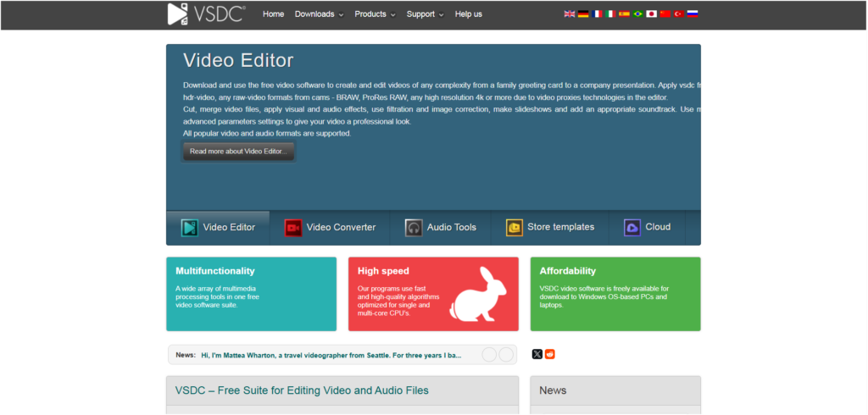Go to the Home page
868x415 pixels.
[274, 14]
